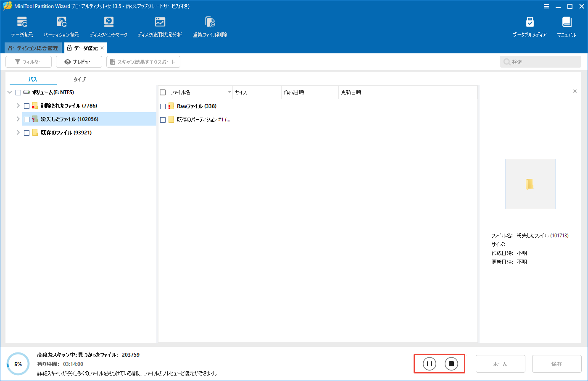The image size is (588, 381).
Task: Collapse the ボリューム(E: NTFS) tree
Action: (x=9, y=92)
